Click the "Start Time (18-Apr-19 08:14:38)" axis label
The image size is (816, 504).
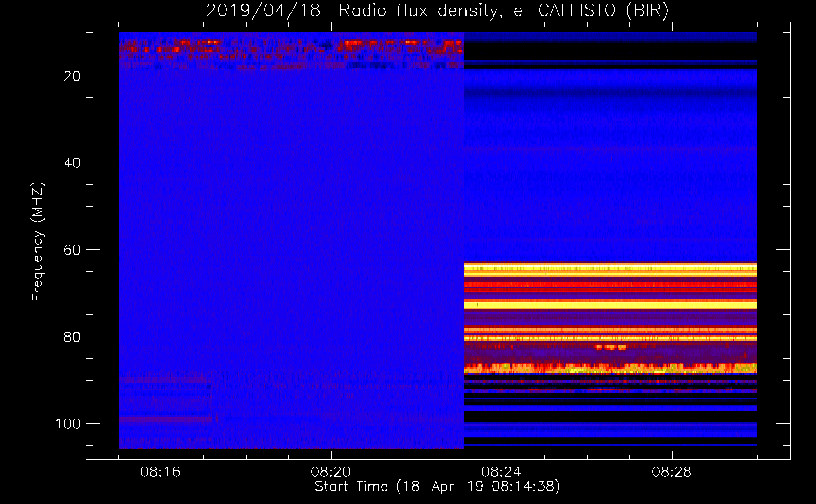click(x=437, y=487)
